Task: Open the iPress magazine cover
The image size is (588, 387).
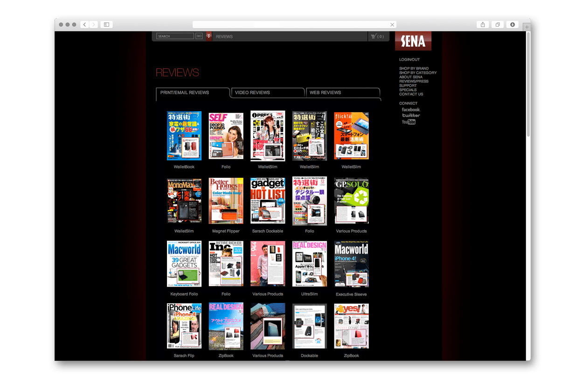Action: (x=268, y=136)
